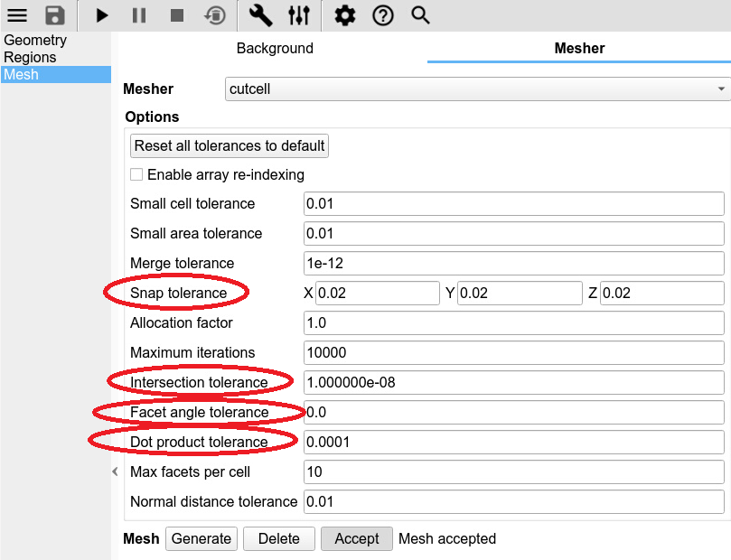The width and height of the screenshot is (731, 560).
Task: Select Regions in the left sidebar
Action: click(x=30, y=58)
